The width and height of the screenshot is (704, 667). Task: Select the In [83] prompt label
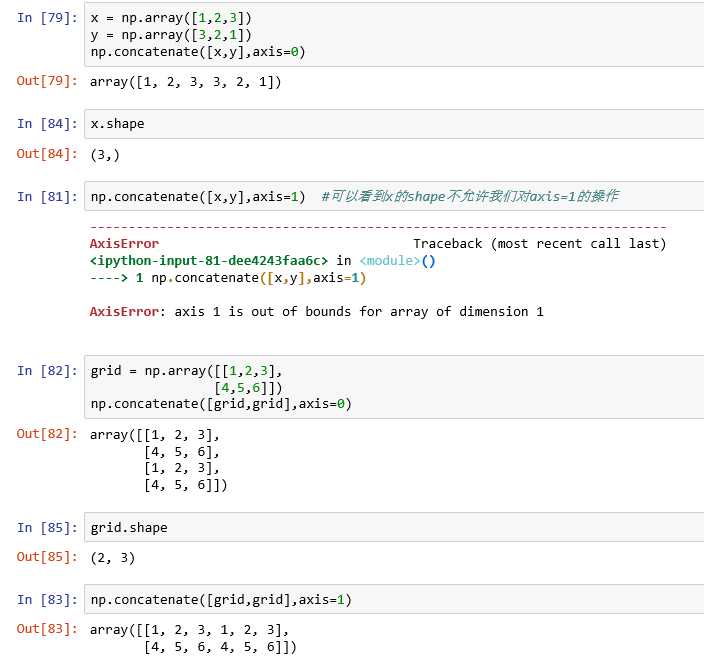click(x=47, y=600)
